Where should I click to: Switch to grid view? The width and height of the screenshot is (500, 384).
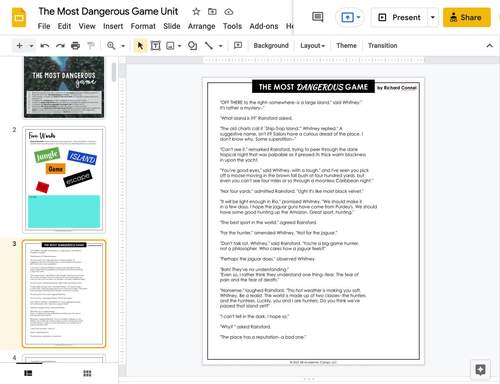click(87, 373)
